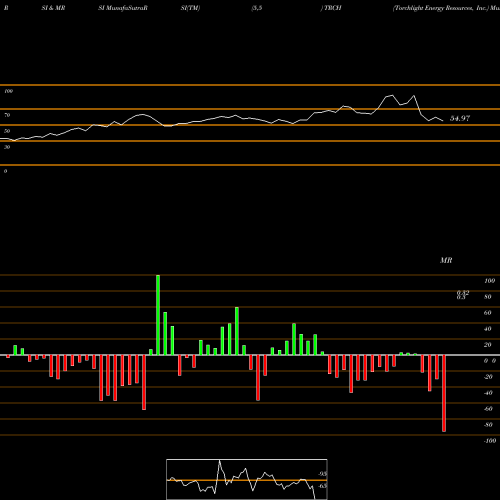The image size is (500, 500).
Task: Click the 'SI MunafaSutraR' header text
Action: pos(123,8)
